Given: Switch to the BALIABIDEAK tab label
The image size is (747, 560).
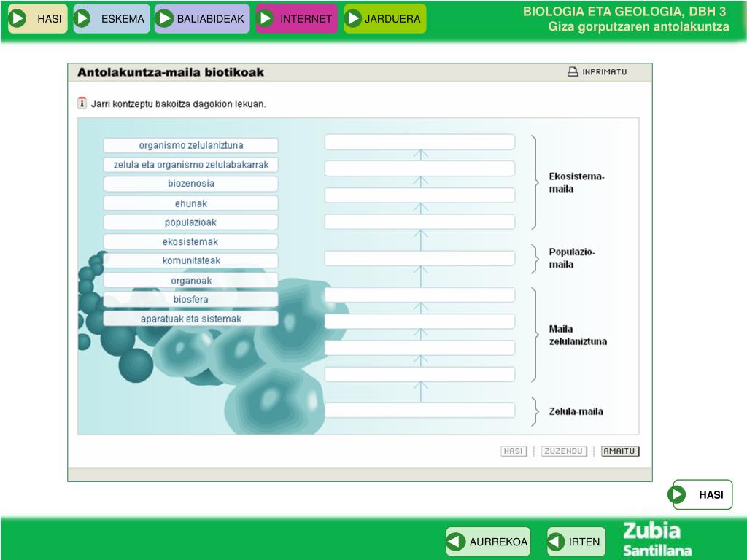Looking at the screenshot, I should 210,19.
